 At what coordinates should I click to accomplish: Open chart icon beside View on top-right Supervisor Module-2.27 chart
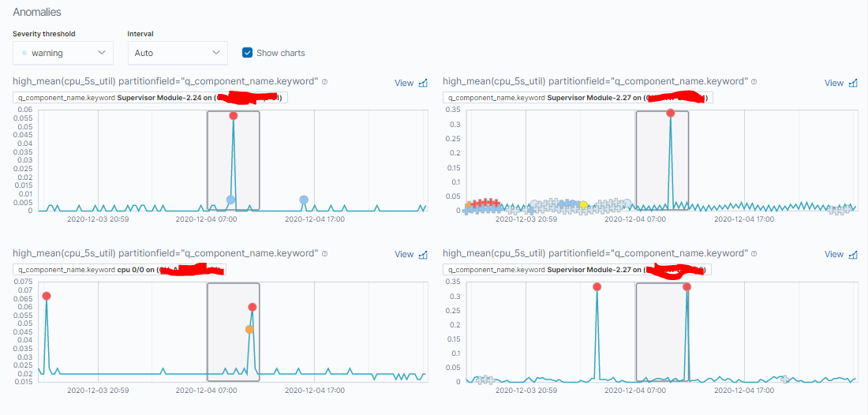click(854, 83)
